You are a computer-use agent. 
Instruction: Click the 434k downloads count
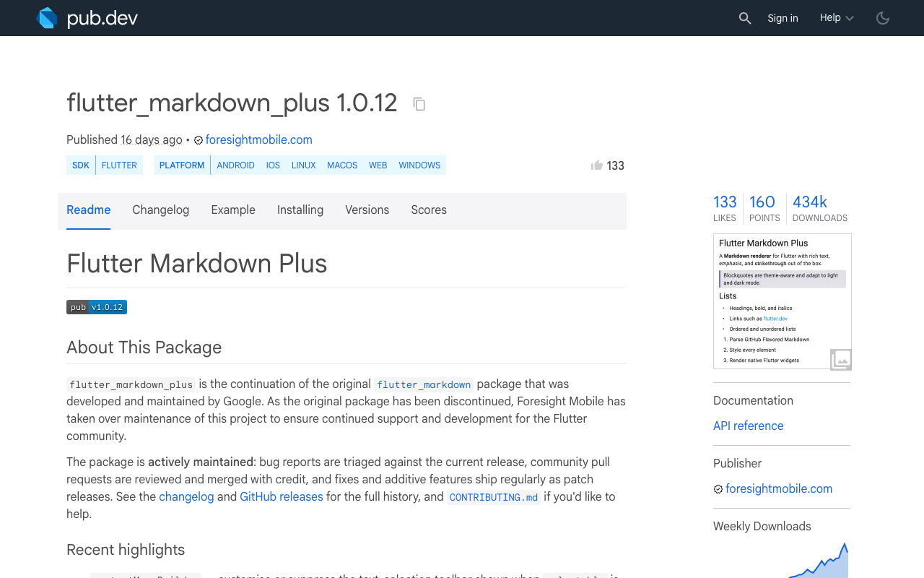coord(820,208)
